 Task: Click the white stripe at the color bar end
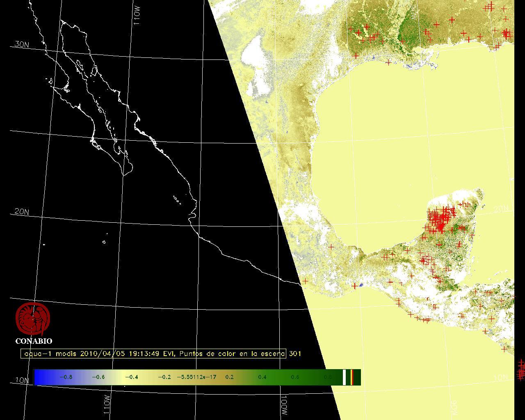(x=345, y=377)
